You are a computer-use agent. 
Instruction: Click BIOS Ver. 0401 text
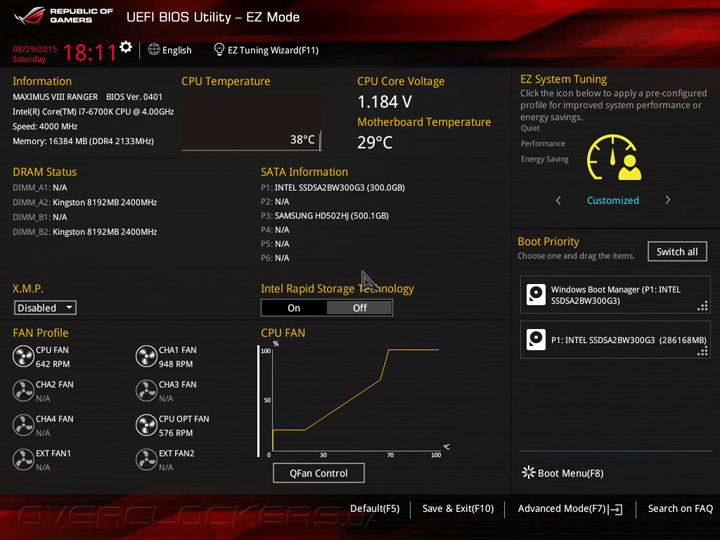(134, 97)
